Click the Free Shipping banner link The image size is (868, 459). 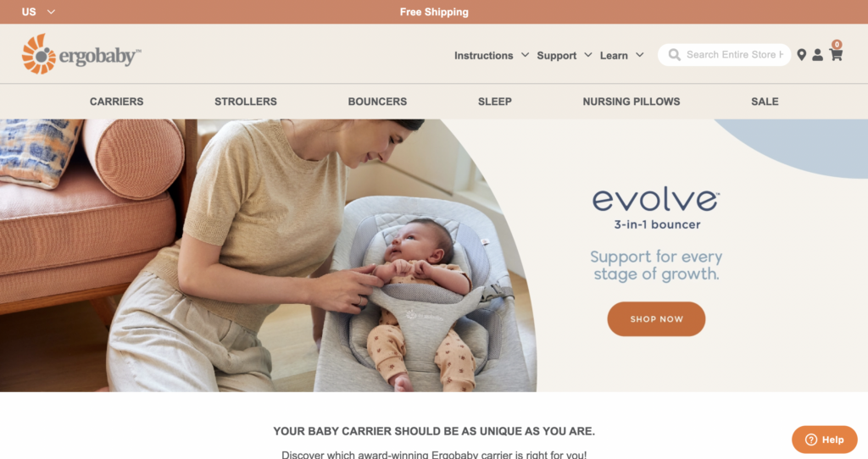(x=434, y=12)
